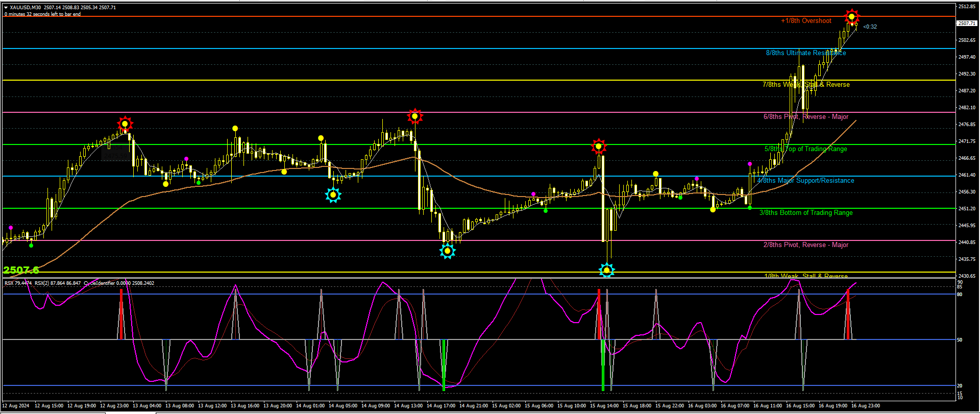This screenshot has width=980, height=414.
Task: Click the '12 Aug 2024' date on the time axis
Action: [x=16, y=406]
